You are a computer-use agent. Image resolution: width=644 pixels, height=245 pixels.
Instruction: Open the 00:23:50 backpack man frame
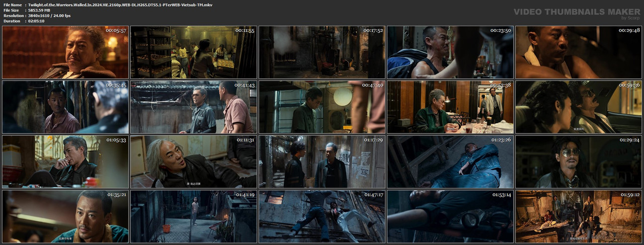click(x=450, y=52)
